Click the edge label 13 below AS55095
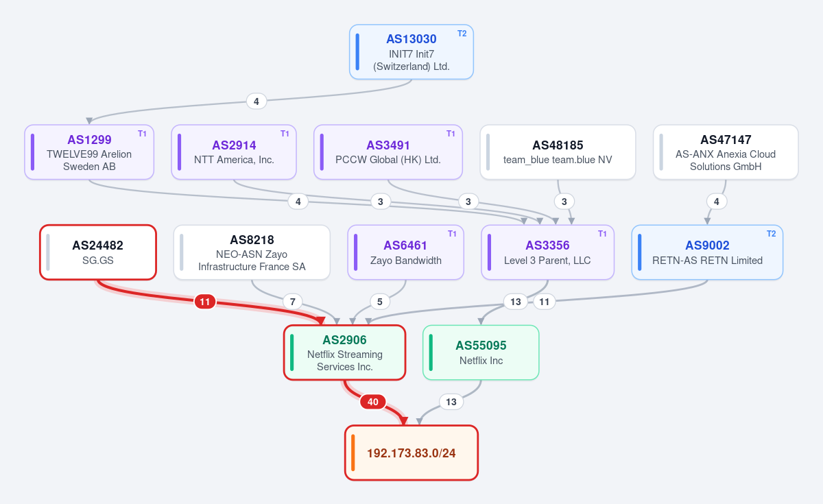Screen dimensions: 823x504 pyautogui.click(x=451, y=402)
